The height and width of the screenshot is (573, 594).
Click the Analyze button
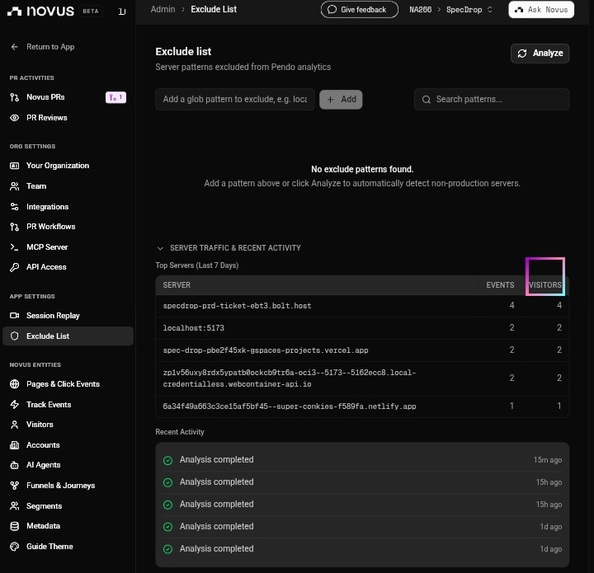click(x=540, y=53)
